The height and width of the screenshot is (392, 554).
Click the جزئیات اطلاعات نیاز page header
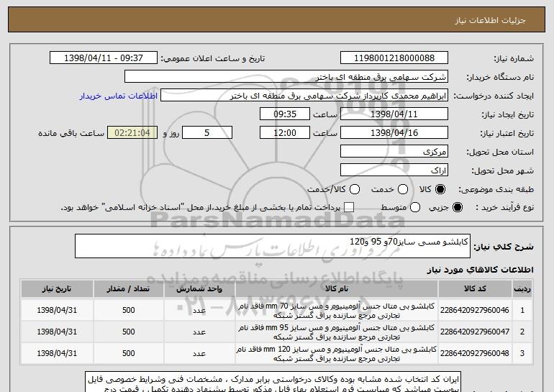pyautogui.click(x=490, y=20)
